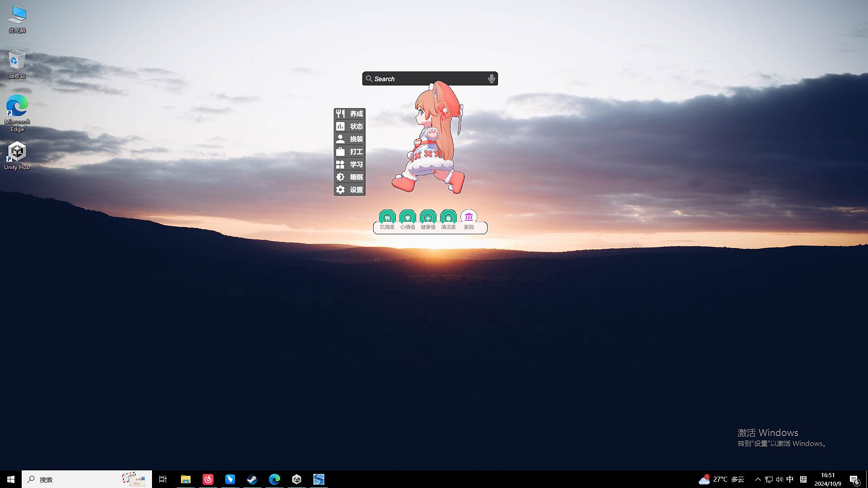Select 学习 from the pet menu
Viewport: 868px width, 488px height.
coord(350,164)
